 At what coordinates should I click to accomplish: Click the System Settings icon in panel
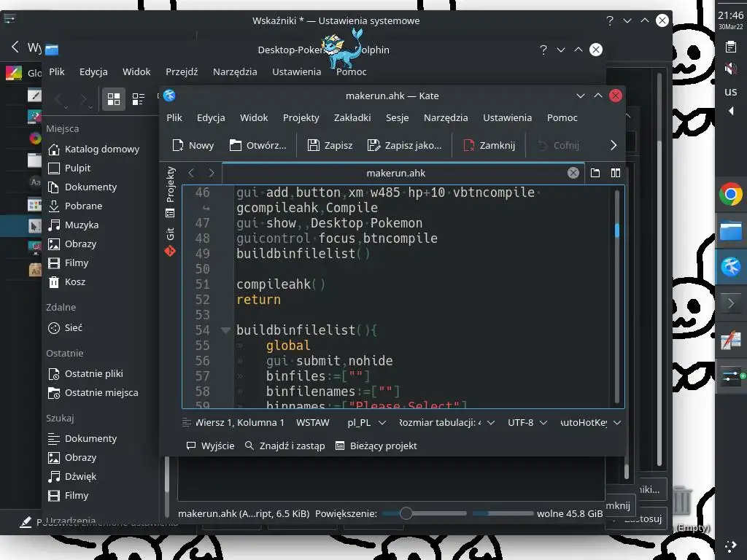pyautogui.click(x=731, y=378)
